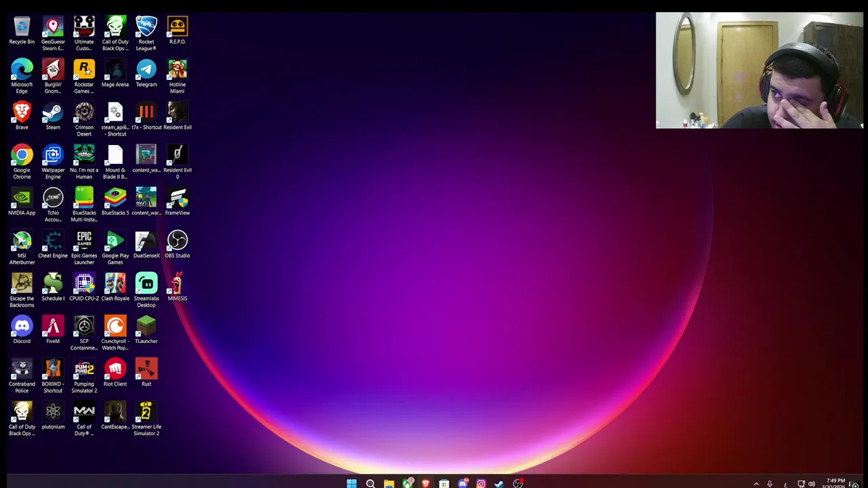
Task: Launch Pumping Simulator 2 icon
Action: (x=84, y=375)
